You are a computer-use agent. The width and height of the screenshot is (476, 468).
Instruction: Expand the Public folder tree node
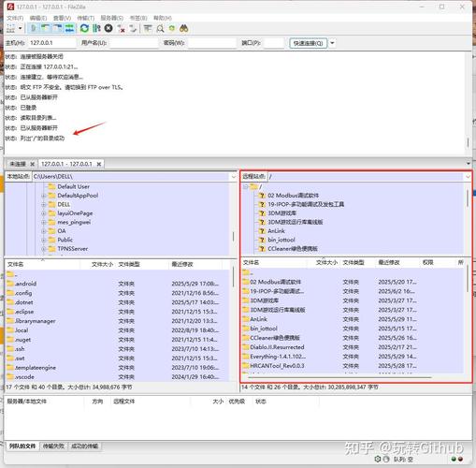point(44,240)
